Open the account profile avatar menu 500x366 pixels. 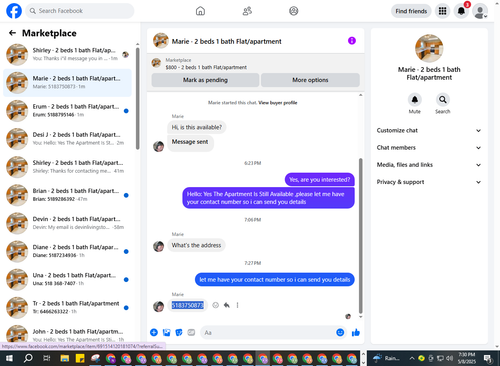click(x=480, y=12)
